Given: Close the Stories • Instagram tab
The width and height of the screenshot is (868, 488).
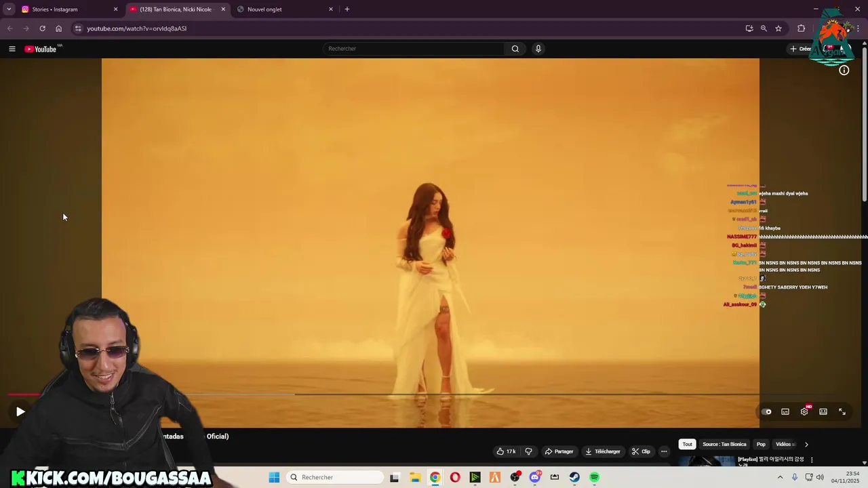Looking at the screenshot, I should 115,9.
